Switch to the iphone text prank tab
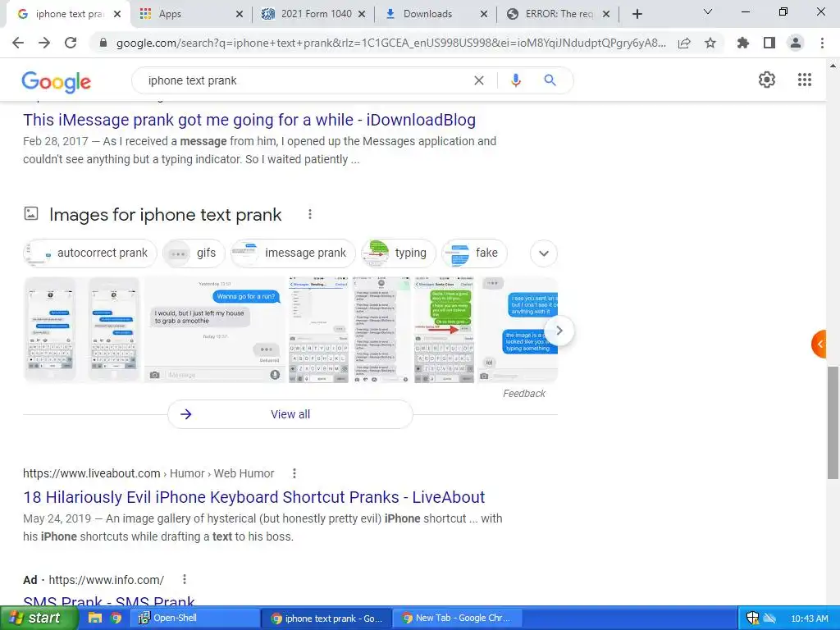 67,14
